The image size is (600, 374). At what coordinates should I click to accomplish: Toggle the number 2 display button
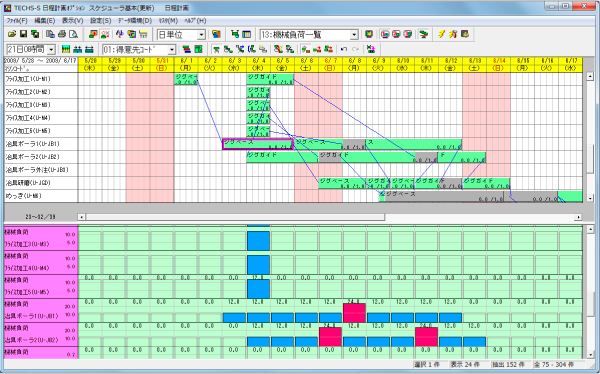(396, 34)
